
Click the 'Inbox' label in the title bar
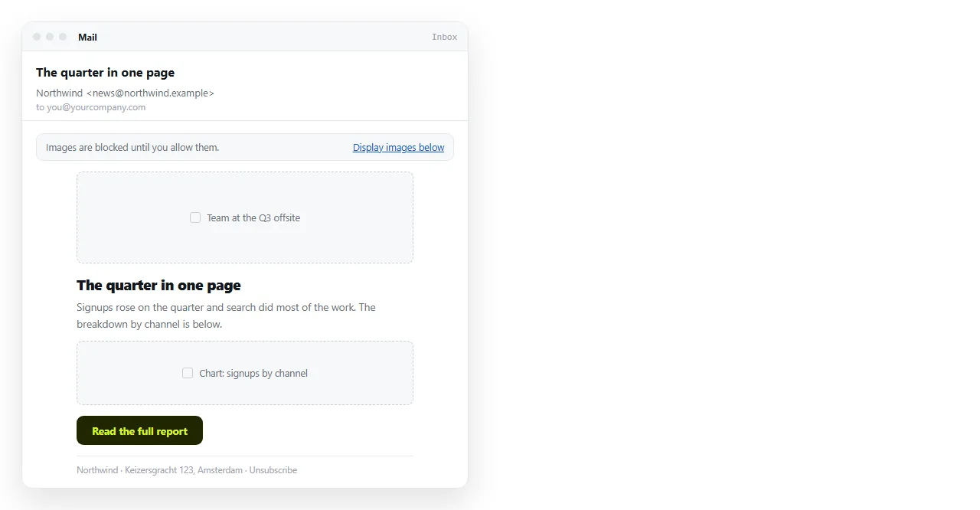click(444, 37)
